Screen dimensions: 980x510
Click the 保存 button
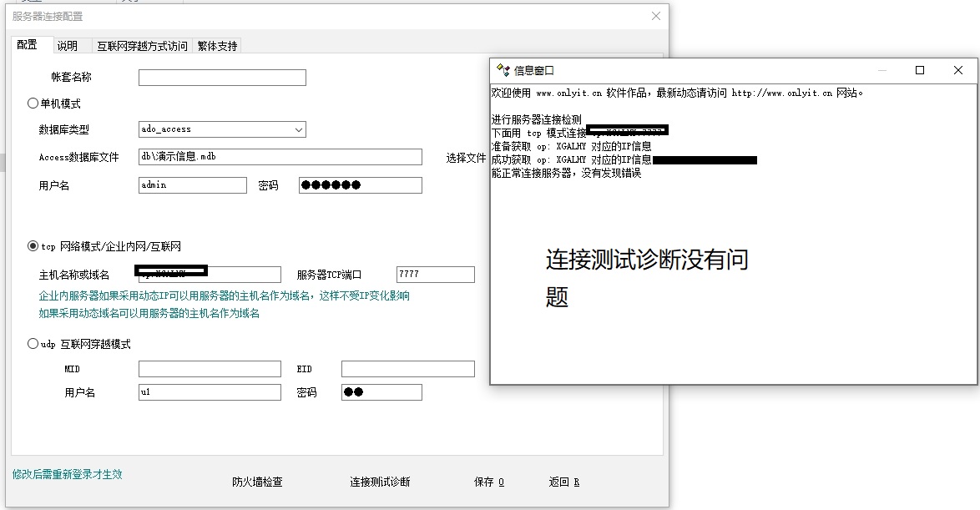(x=488, y=482)
